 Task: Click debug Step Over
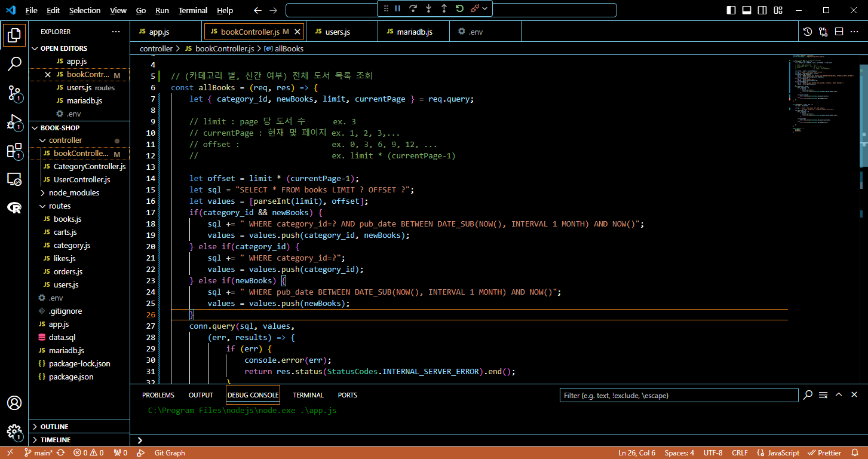413,8
